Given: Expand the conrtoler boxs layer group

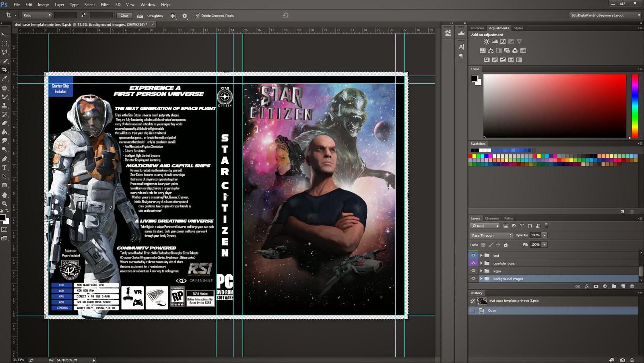Looking at the screenshot, I should click(x=481, y=263).
